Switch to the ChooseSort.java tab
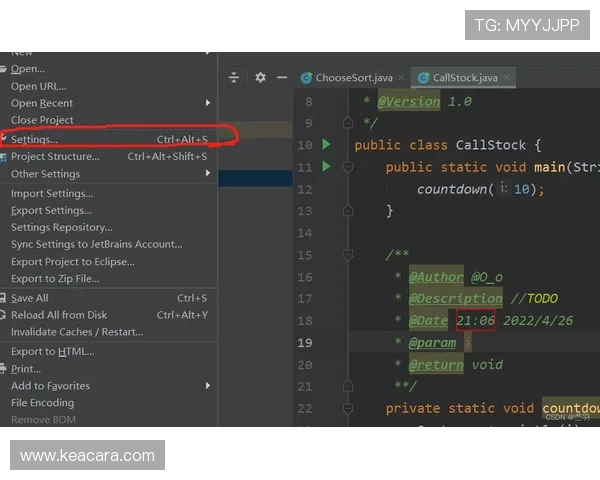Screen dimensions: 600x480 pos(353,78)
